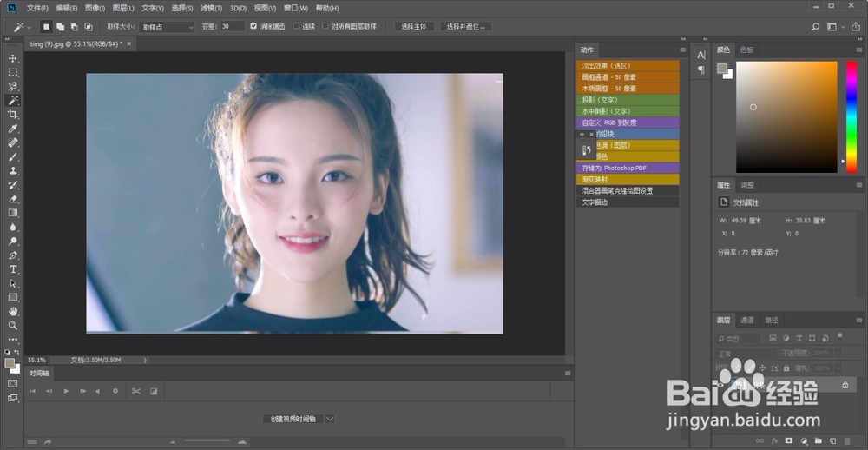Click the split-at-playhead scissors icon
Screen dimensions: 868x450
[135, 391]
